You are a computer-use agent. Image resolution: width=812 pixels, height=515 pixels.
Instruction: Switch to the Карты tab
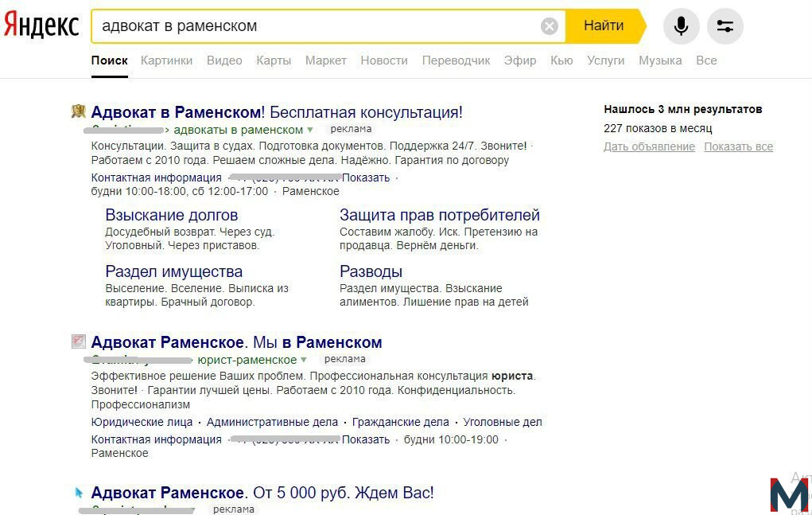(274, 60)
